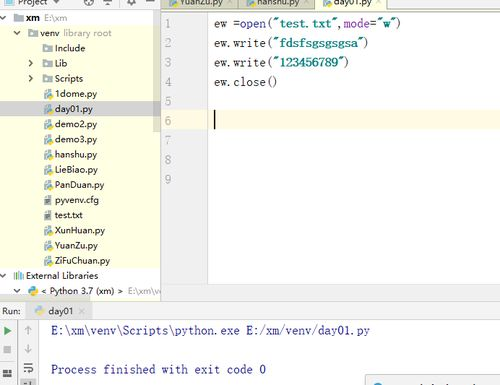Collapse External Libraries node
This screenshot has width=500, height=385.
(x=3, y=276)
